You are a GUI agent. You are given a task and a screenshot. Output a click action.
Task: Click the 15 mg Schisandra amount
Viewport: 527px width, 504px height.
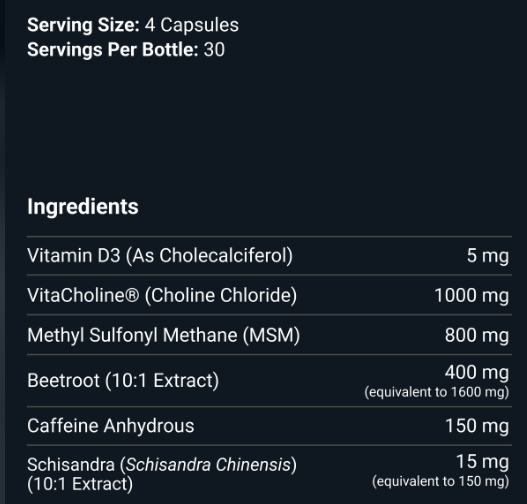[482, 462]
